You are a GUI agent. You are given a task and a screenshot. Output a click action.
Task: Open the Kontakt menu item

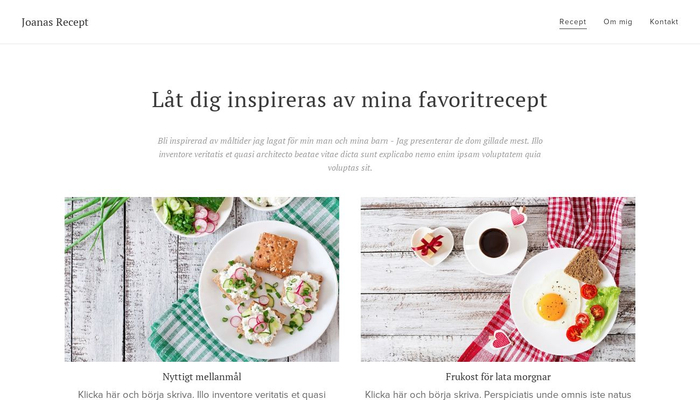663,22
